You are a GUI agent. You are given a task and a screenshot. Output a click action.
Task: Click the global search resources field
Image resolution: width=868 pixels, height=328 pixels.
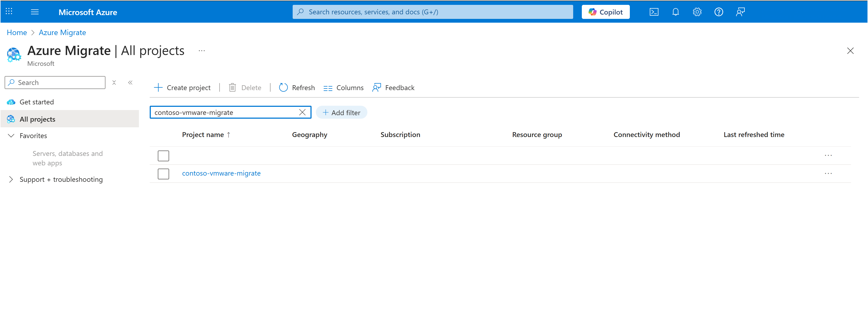pyautogui.click(x=432, y=12)
